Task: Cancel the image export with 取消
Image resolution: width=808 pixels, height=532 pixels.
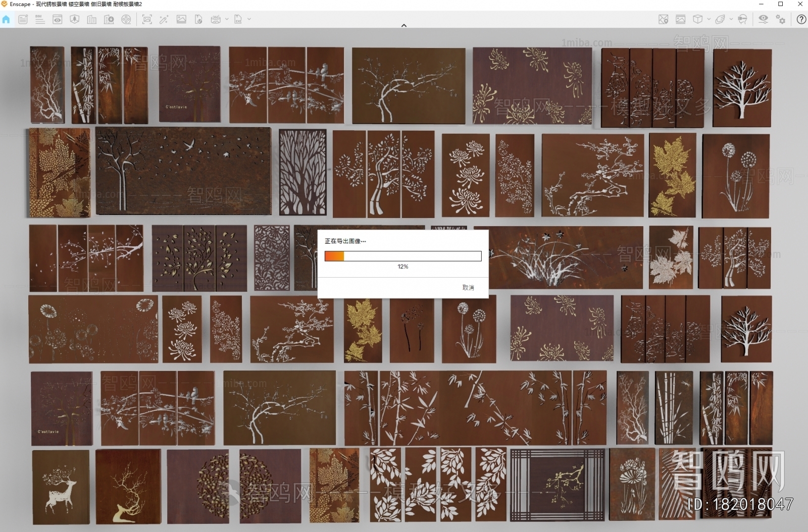Action: (x=468, y=288)
